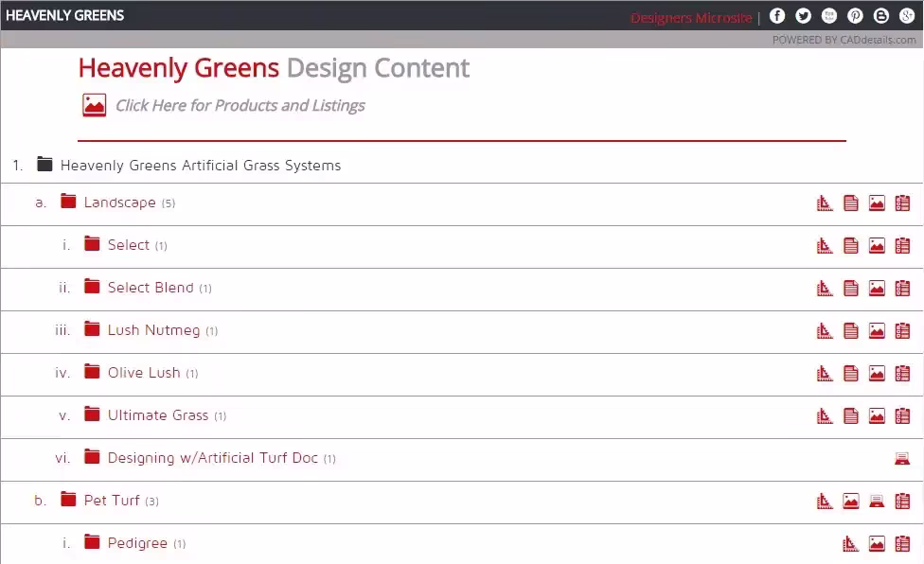Open the Facebook social icon
The image size is (924, 564).
[x=777, y=16]
